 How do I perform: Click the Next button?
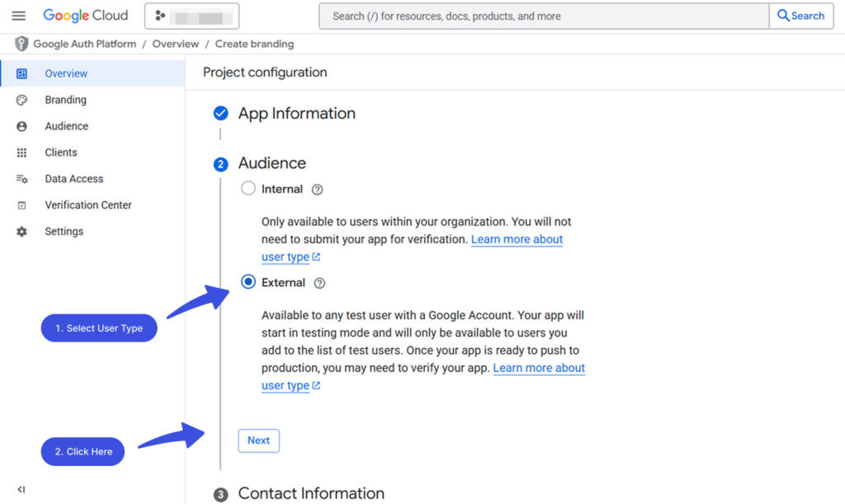point(258,440)
